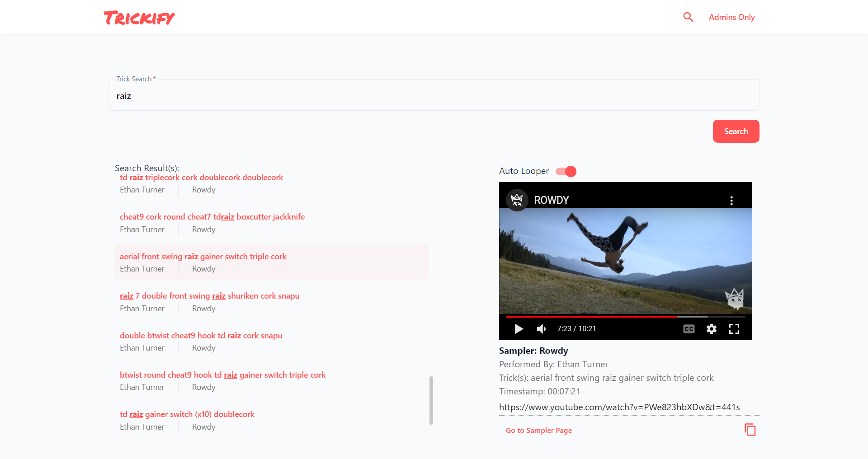868x459 pixels.
Task: Click 'Performed By: Ethan Turner' text
Action: point(553,364)
